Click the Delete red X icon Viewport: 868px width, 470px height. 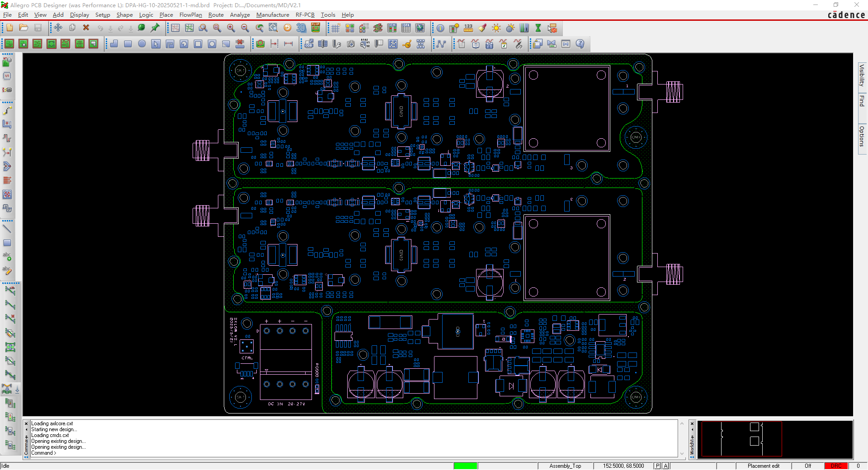(x=86, y=28)
